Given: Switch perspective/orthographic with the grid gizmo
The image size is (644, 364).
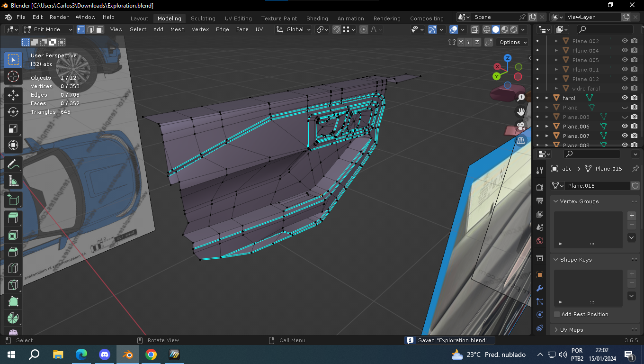Looking at the screenshot, I should click(x=521, y=140).
